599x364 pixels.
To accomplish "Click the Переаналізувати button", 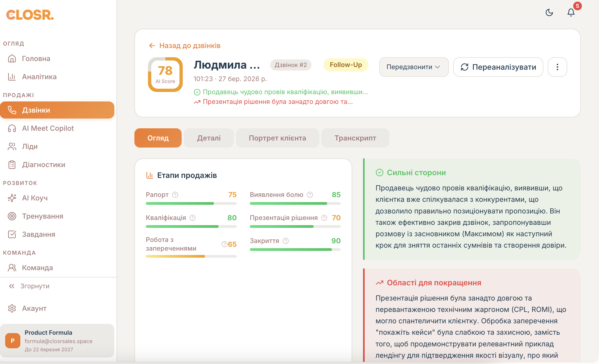I will (x=498, y=67).
